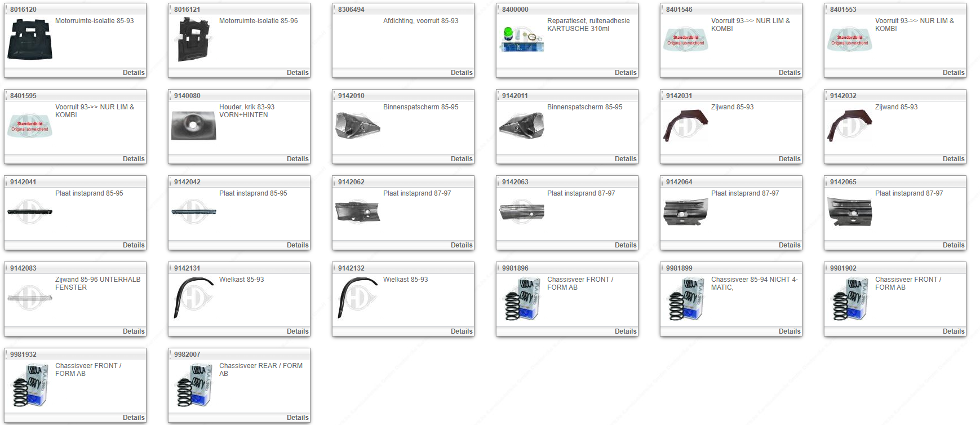Open Details for Plaat instaprand 9142041
Screen dimensions: 980x425
click(x=133, y=245)
